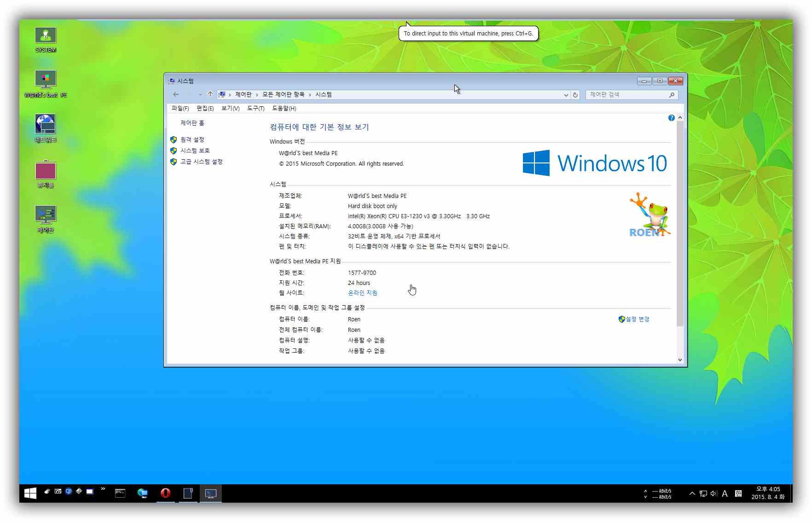Open the calculator-like quick launch icon
Image resolution: width=812 pixels, height=522 pixels.
click(x=79, y=491)
